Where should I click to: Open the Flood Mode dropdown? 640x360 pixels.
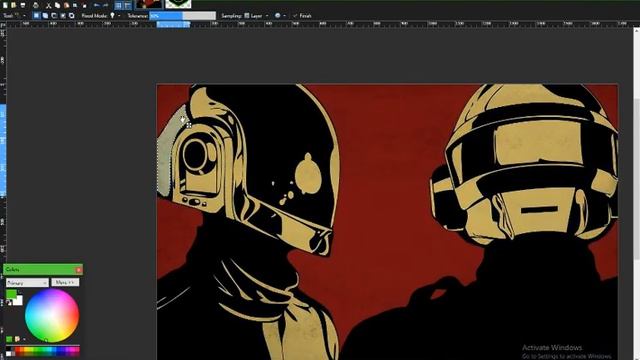pos(115,16)
